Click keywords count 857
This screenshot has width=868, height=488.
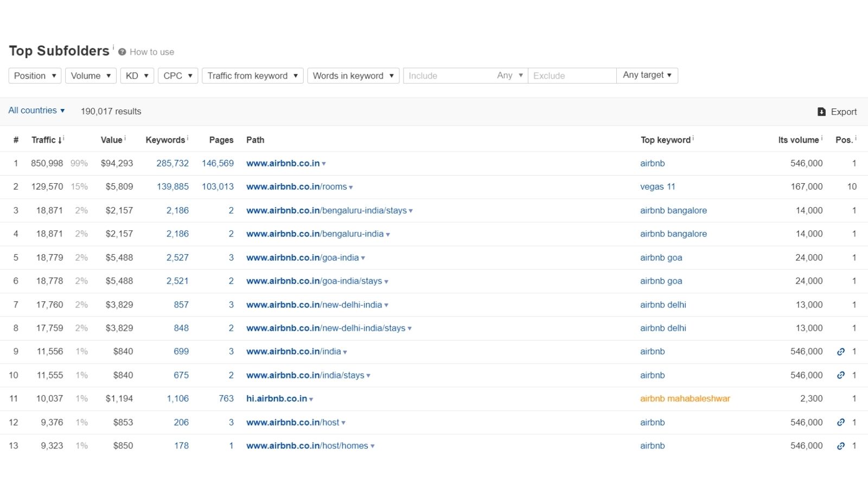(x=181, y=305)
